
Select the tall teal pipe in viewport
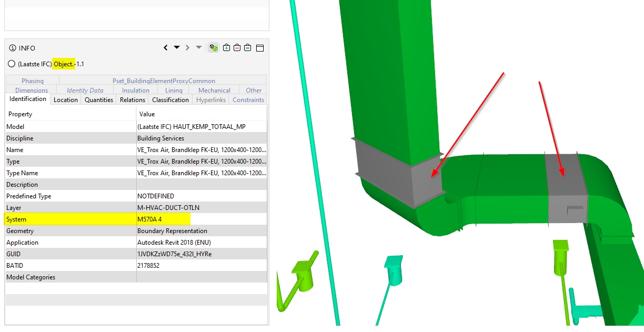tap(316, 163)
